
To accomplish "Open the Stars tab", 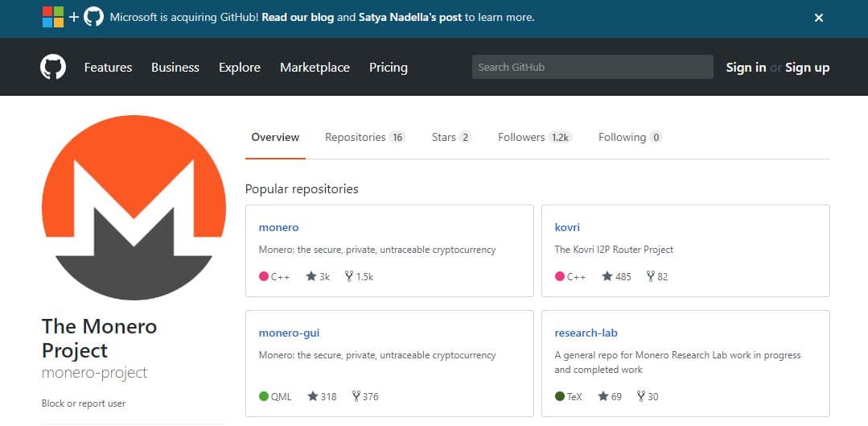I will (450, 138).
